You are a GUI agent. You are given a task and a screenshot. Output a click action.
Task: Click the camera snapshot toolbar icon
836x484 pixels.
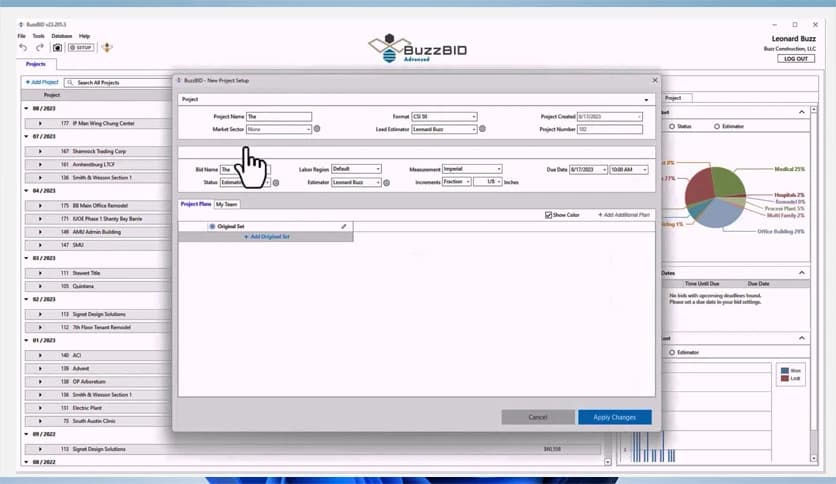[57, 47]
